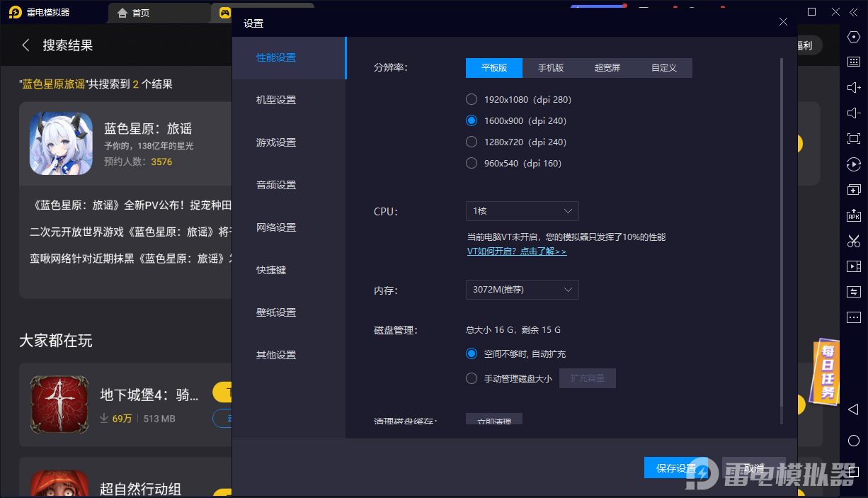Switch to the game center tab icon
This screenshot has width=868, height=498.
tap(225, 13)
